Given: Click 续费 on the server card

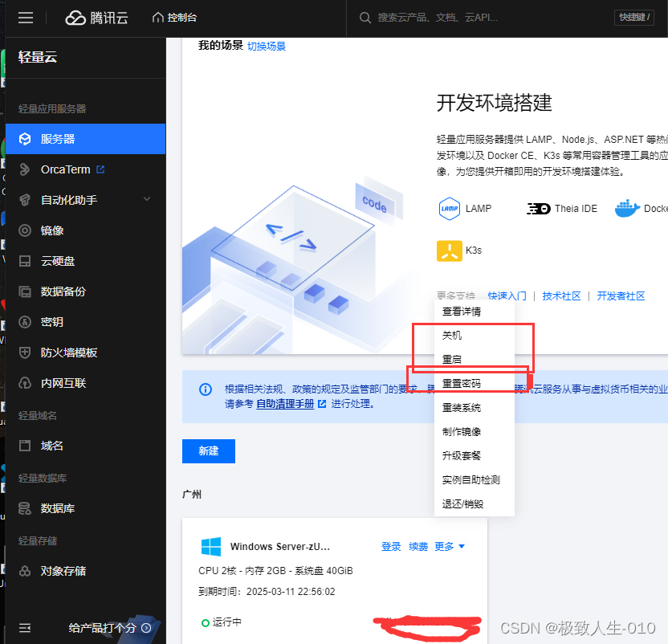Looking at the screenshot, I should click(418, 546).
